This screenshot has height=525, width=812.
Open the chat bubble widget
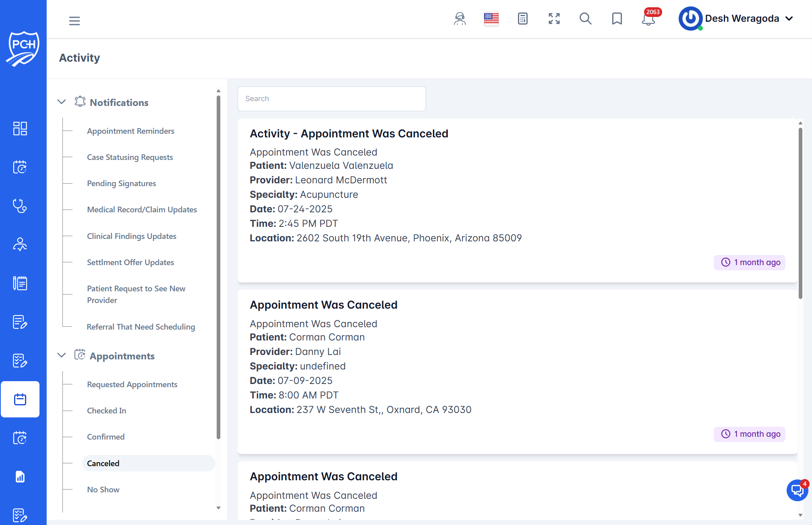[x=797, y=490]
